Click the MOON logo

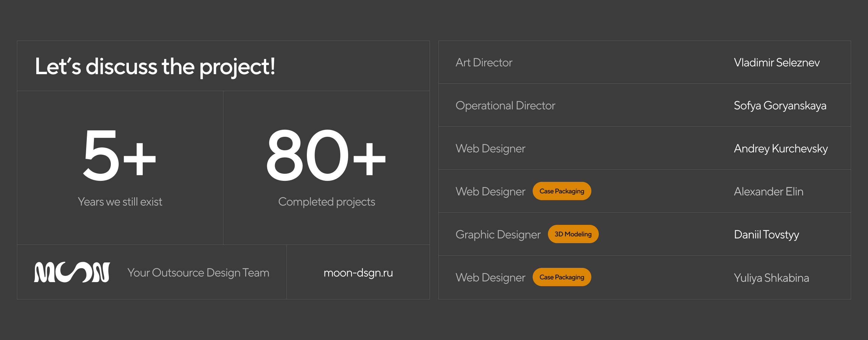pos(72,272)
